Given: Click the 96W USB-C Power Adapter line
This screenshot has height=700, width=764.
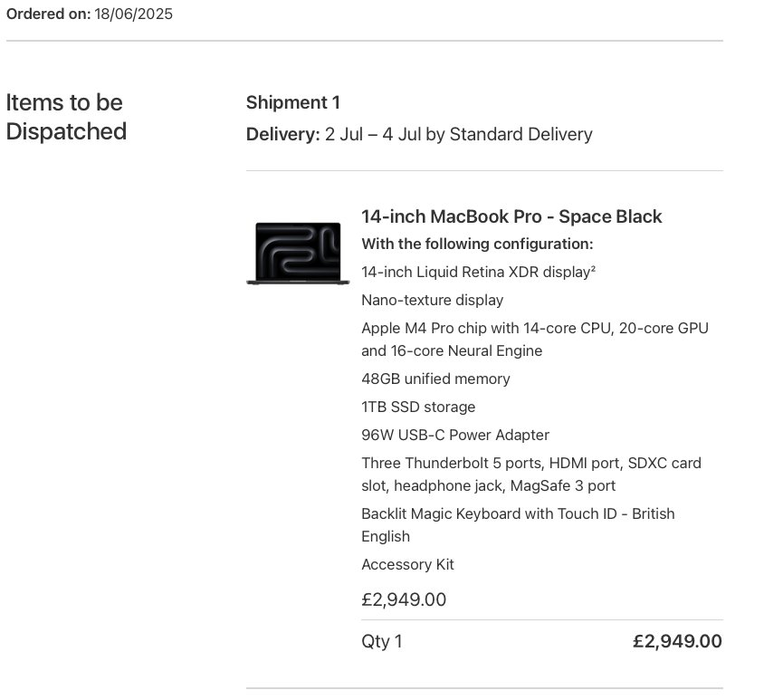Looking at the screenshot, I should click(x=455, y=435).
